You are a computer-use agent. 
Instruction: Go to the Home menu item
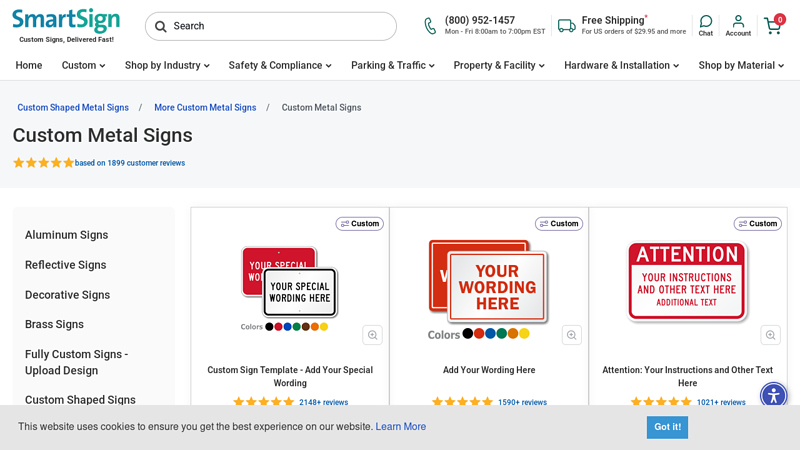[29, 66]
